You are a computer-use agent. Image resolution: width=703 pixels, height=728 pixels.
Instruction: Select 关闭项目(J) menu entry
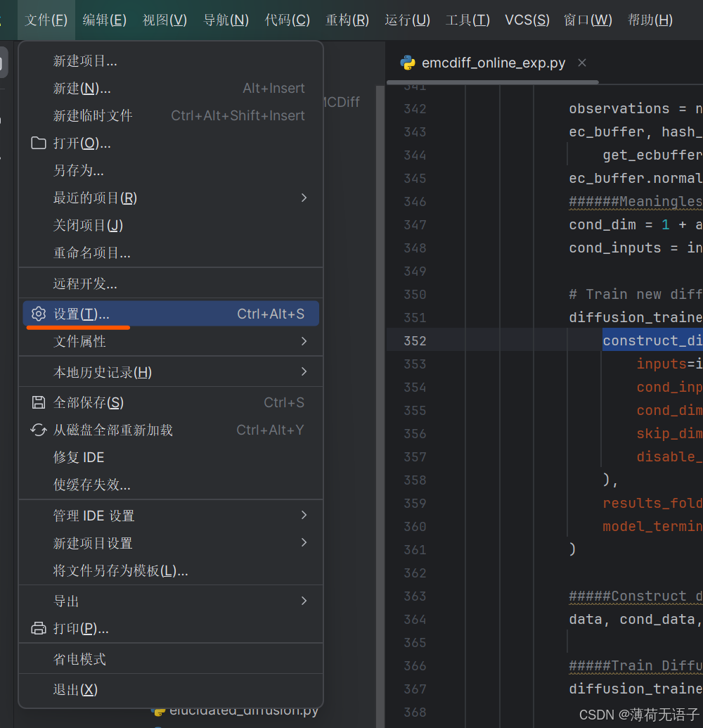coord(171,225)
